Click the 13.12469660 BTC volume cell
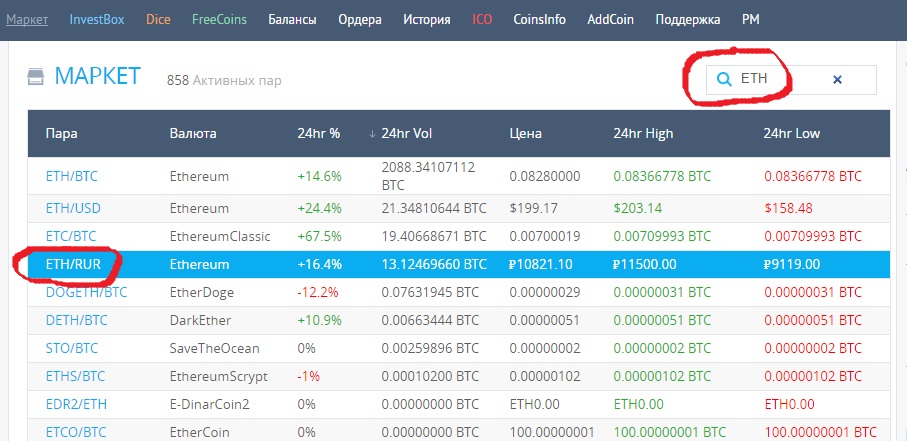This screenshot has height=441, width=907. 434,264
